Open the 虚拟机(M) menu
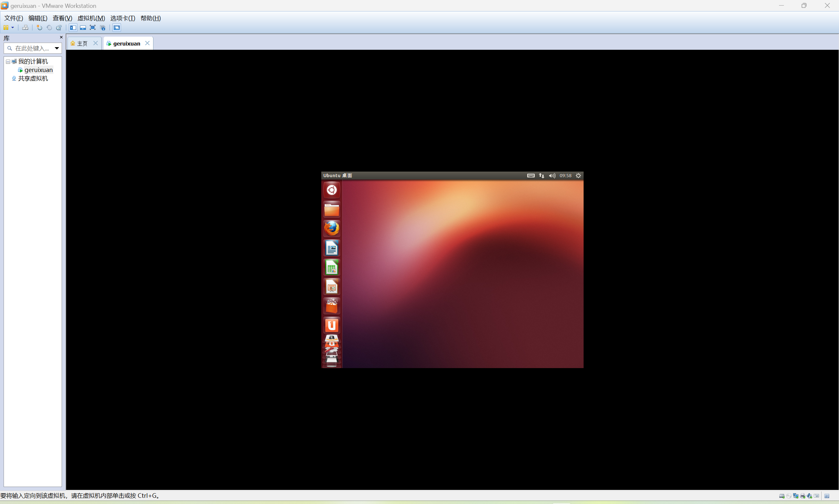839x504 pixels. [91, 18]
